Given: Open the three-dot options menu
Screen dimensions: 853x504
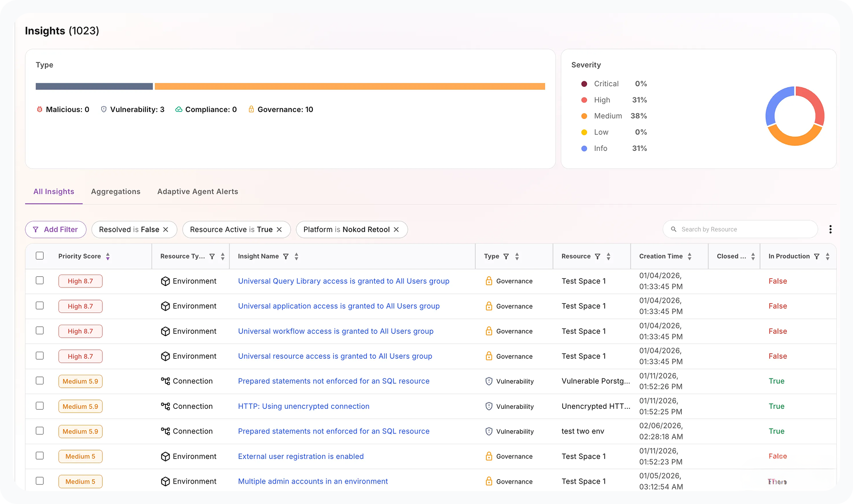Looking at the screenshot, I should pos(830,229).
